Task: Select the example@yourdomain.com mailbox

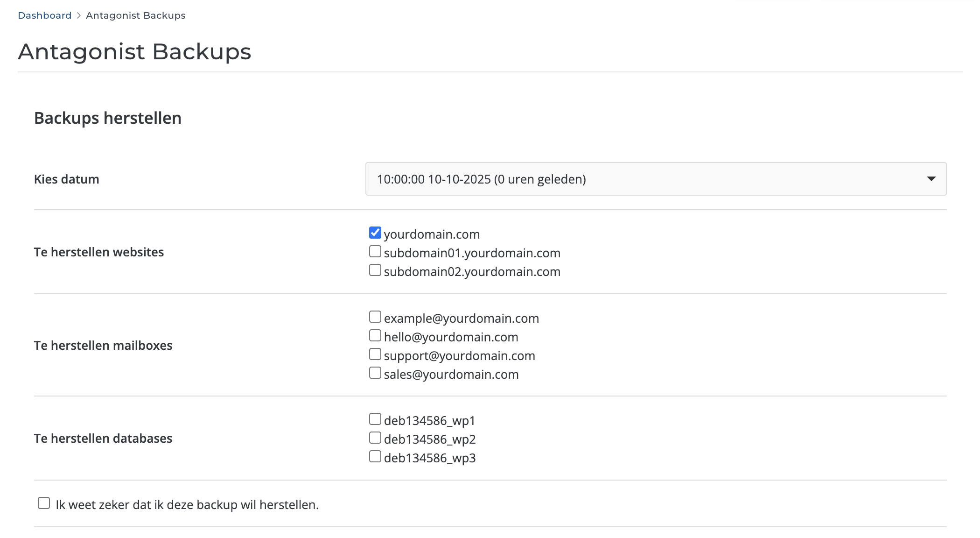Action: click(375, 317)
